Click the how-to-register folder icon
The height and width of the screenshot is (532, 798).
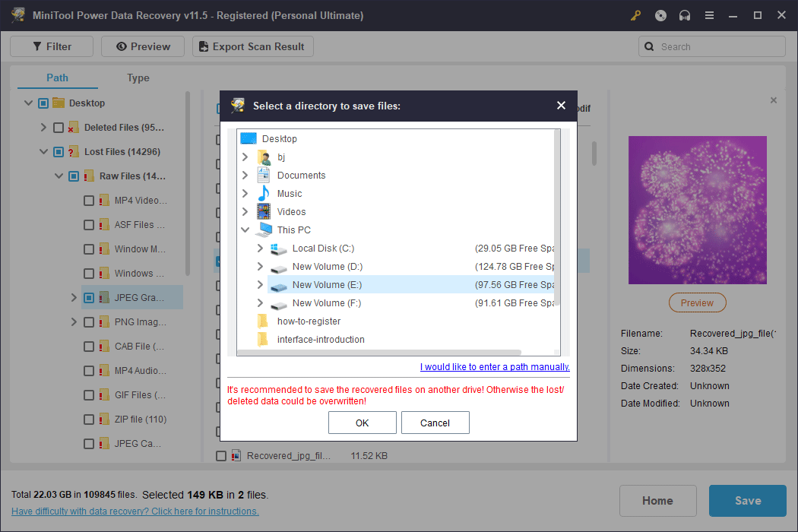(x=263, y=321)
